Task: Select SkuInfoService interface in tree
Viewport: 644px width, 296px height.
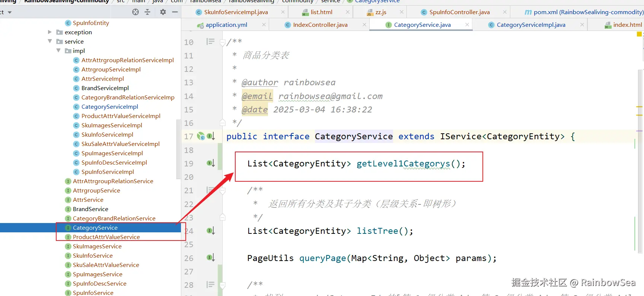Action: [x=93, y=255]
